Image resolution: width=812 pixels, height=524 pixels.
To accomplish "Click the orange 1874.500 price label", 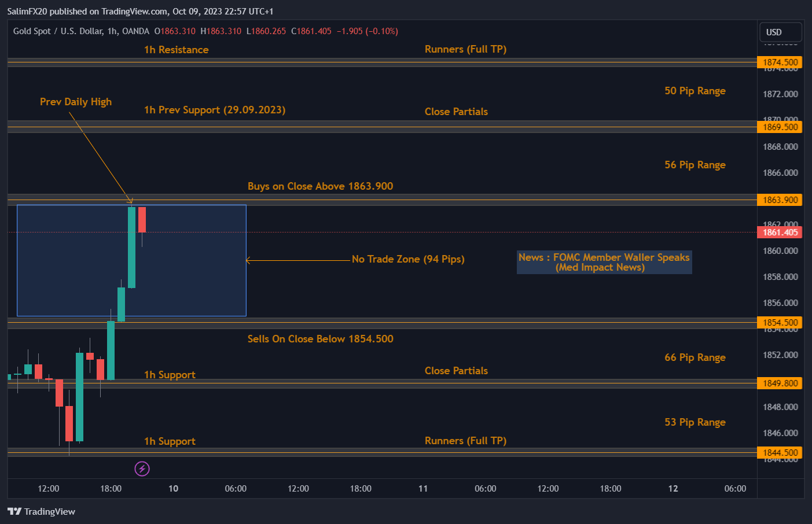I will tap(780, 62).
